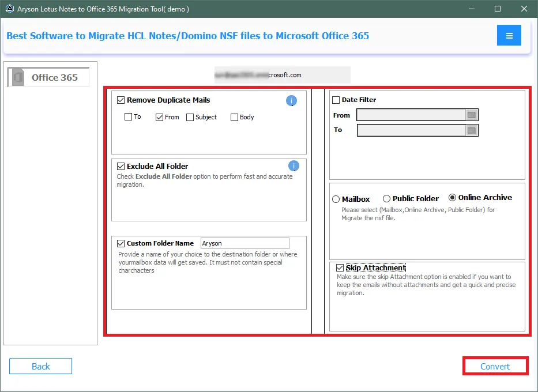
Task: Click 'Please select (Mailbox,Online Archive' hint text
Action: [x=418, y=214]
